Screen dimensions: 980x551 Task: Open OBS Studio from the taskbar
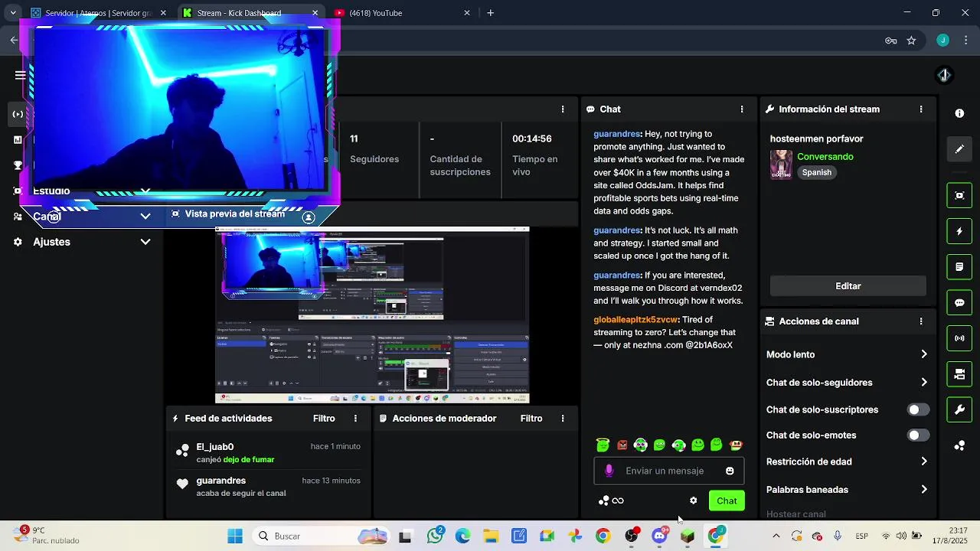tap(632, 536)
